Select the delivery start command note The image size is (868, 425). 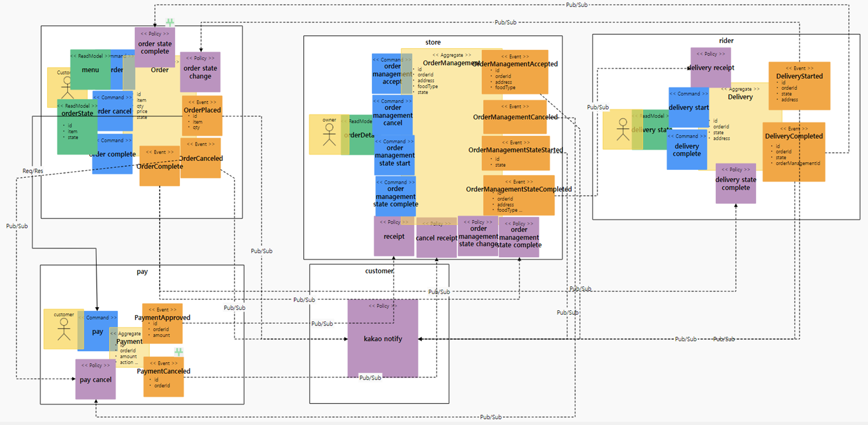click(689, 107)
